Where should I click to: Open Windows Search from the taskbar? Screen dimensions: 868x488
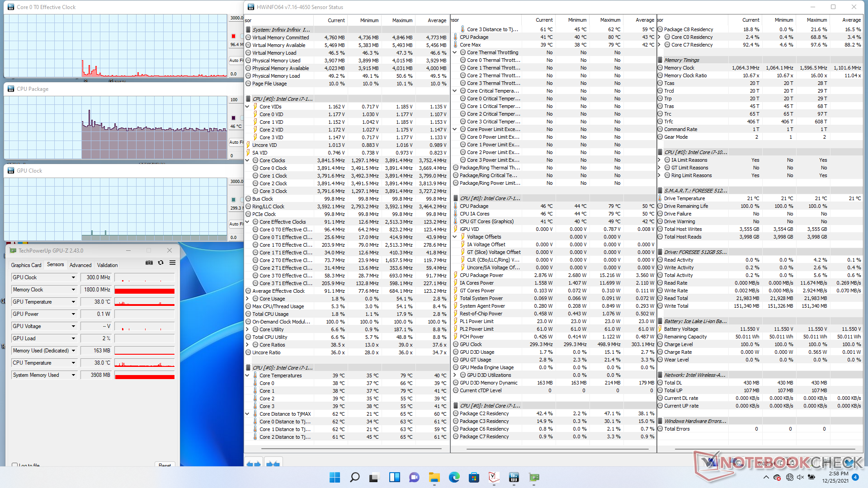pos(355,477)
